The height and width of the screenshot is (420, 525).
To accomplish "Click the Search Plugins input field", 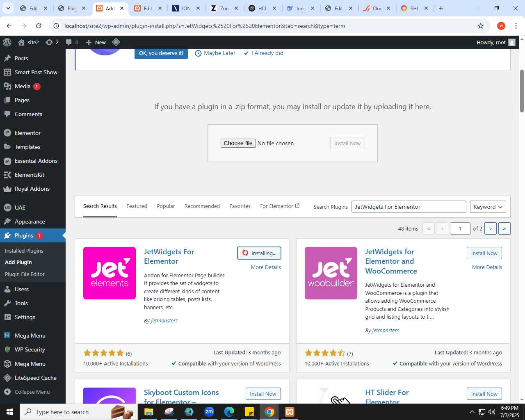I will coord(409,207).
